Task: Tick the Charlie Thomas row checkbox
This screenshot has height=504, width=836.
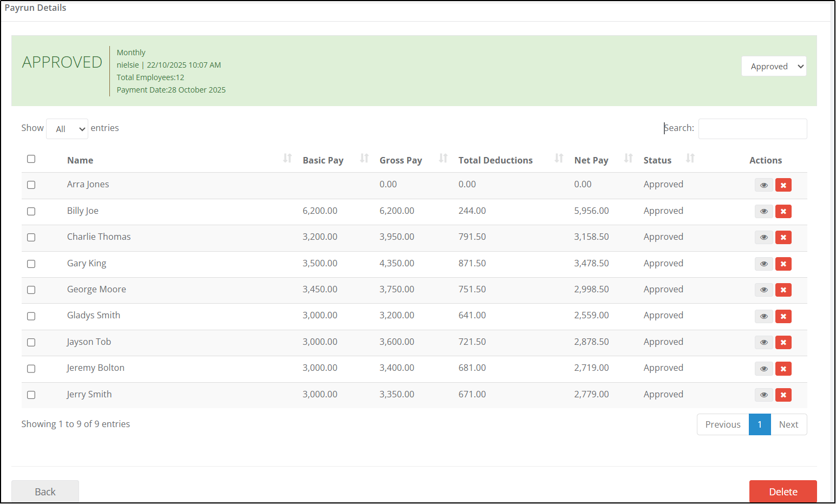Action: [31, 237]
